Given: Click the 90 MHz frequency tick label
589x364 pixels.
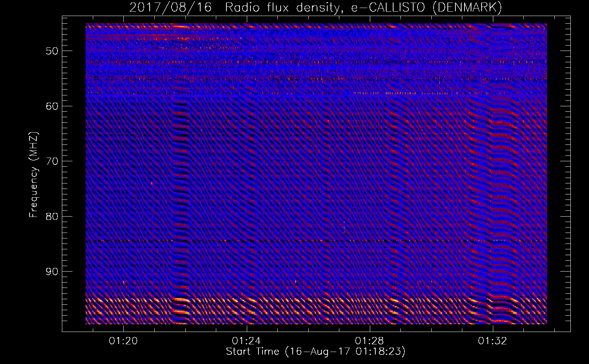Looking at the screenshot, I should [52, 272].
